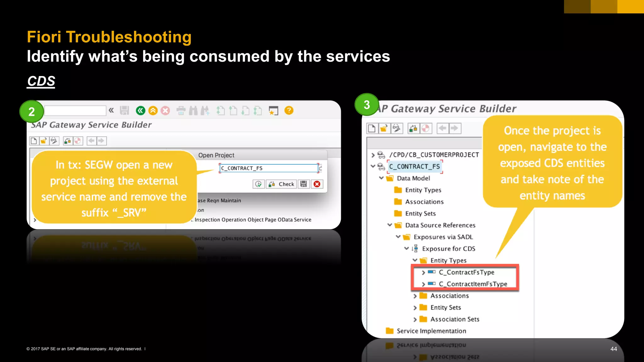Expand the C_ContractItemFsType entity
Viewport: 644px width, 362px height.
coord(423,284)
